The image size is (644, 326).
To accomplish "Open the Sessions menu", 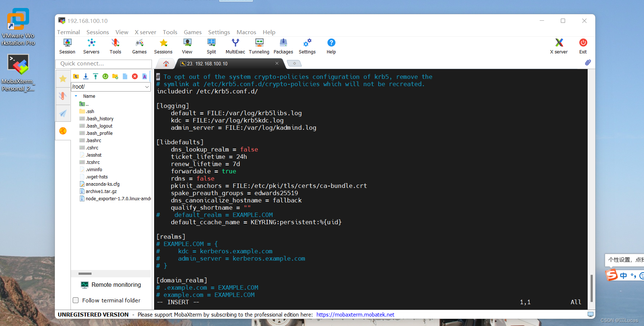I will (x=97, y=32).
